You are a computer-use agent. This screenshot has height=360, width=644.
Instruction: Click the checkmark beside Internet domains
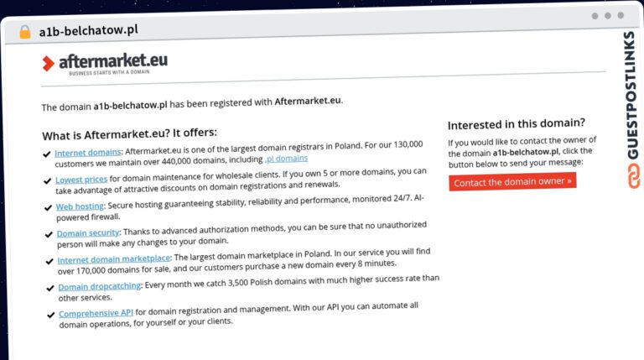pyautogui.click(x=47, y=154)
